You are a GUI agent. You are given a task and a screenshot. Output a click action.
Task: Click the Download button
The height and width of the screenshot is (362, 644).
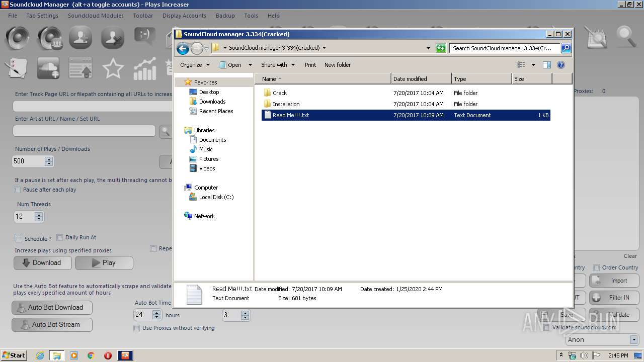(42, 263)
